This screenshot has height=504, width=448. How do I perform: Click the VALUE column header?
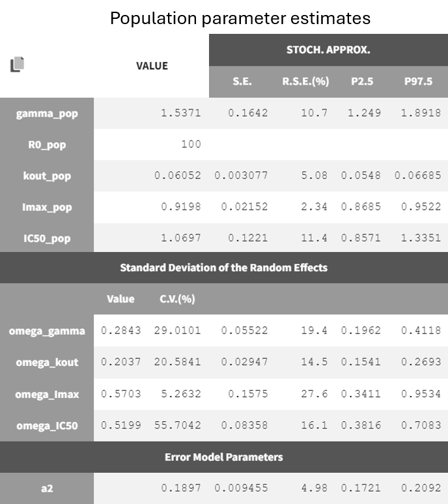click(x=152, y=66)
